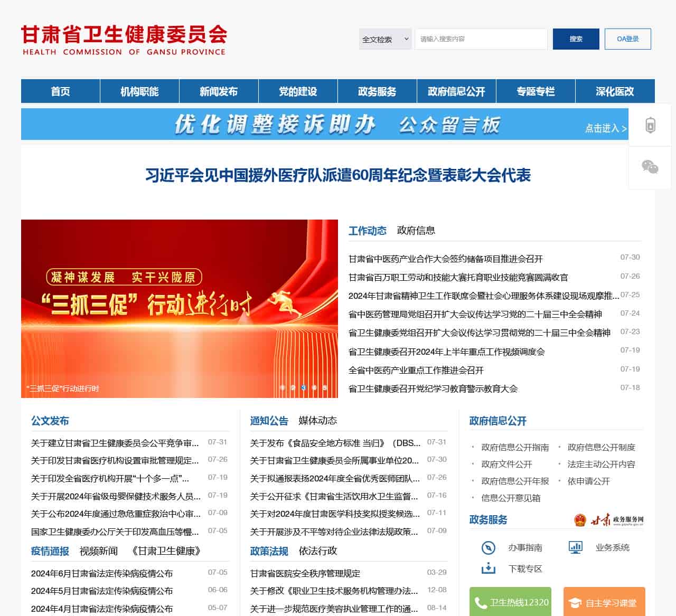Switch to the 媒体动态 tab
676x616 pixels.
pos(318,421)
